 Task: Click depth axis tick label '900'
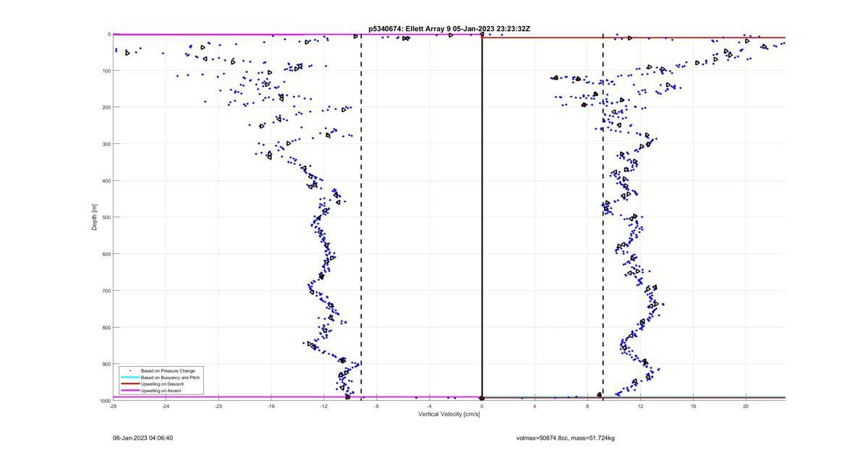pyautogui.click(x=106, y=364)
